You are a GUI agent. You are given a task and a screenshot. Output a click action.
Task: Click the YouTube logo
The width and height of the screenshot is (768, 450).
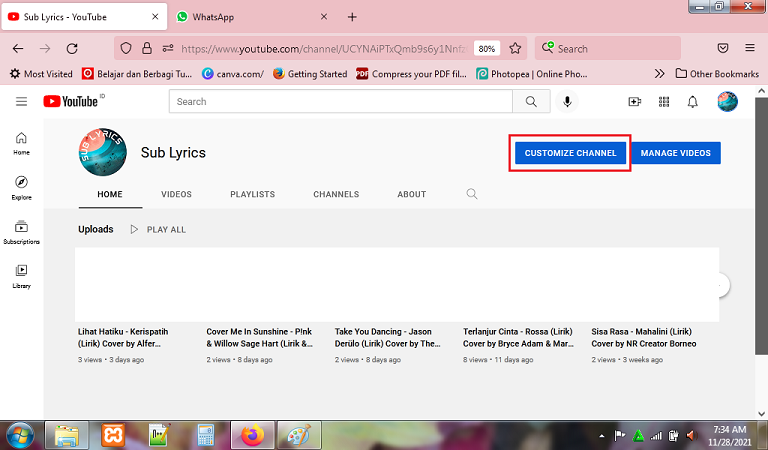71,101
